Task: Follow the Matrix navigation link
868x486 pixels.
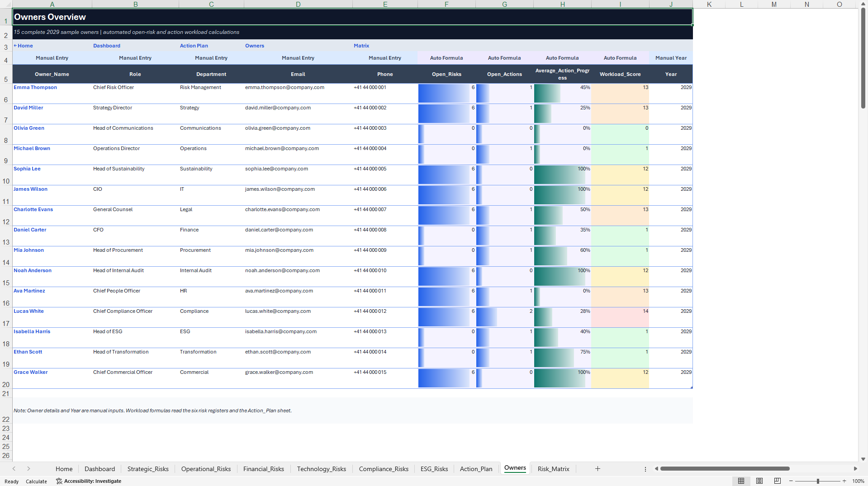Action: tap(361, 46)
